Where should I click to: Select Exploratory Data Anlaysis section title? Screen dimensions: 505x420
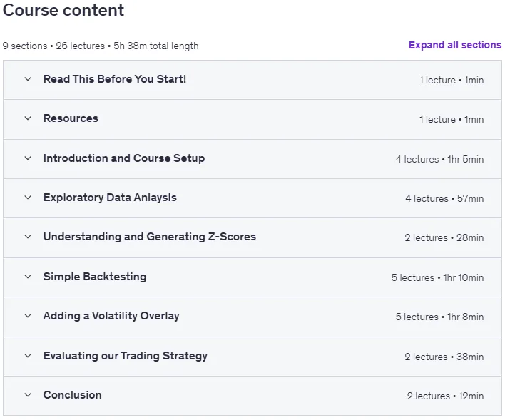point(110,198)
